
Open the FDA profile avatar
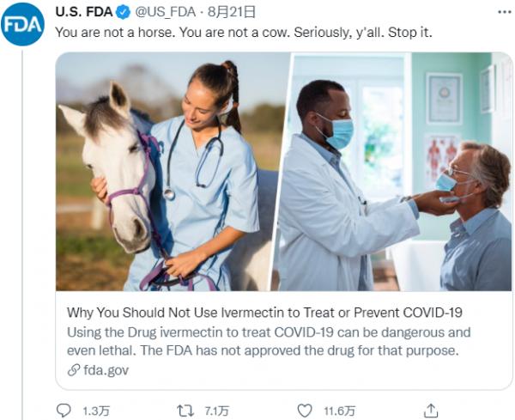[22, 24]
